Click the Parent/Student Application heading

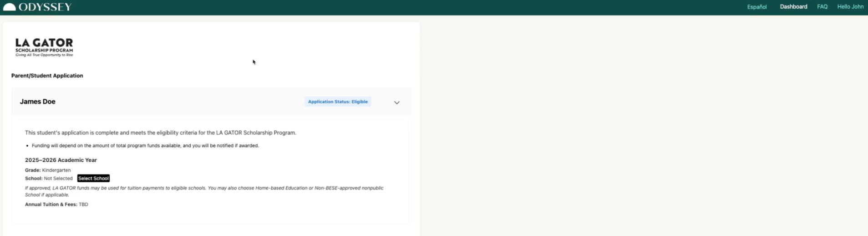(x=47, y=76)
